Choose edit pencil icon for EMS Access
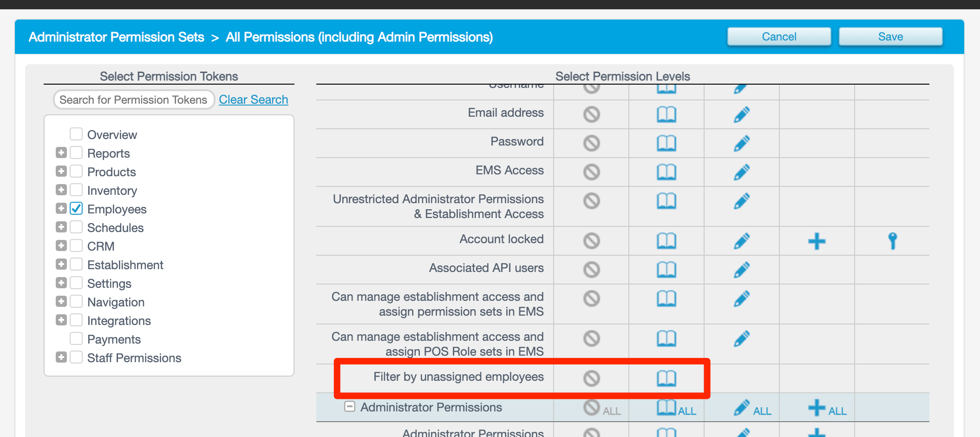This screenshot has width=980, height=437. [x=741, y=172]
